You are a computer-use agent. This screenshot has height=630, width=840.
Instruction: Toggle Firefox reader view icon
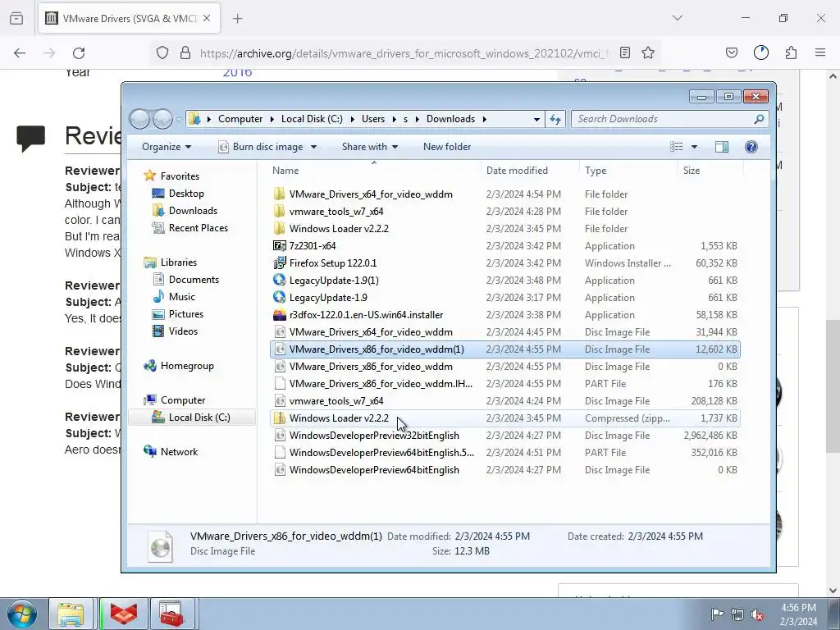[624, 52]
